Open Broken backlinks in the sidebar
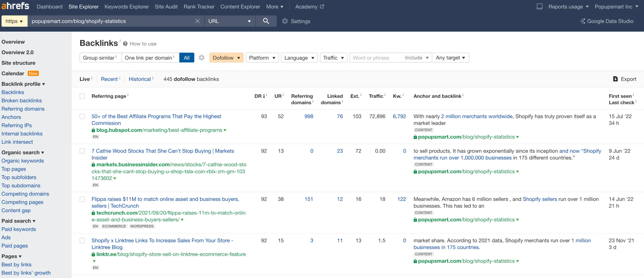The image size is (644, 278). (22, 101)
